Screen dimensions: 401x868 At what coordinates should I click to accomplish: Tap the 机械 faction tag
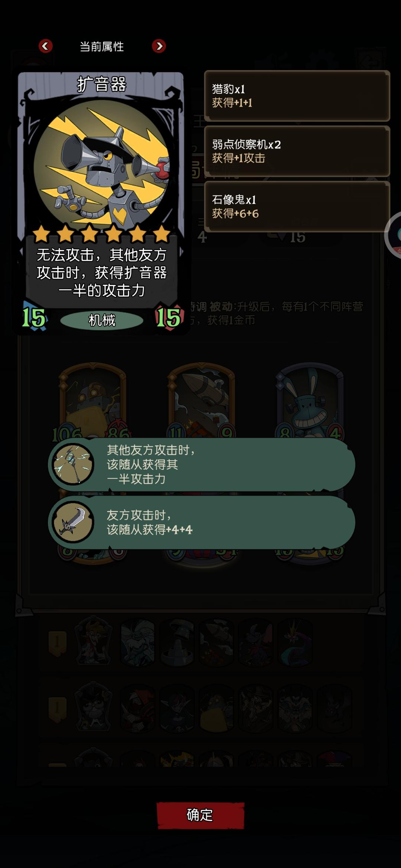[102, 320]
